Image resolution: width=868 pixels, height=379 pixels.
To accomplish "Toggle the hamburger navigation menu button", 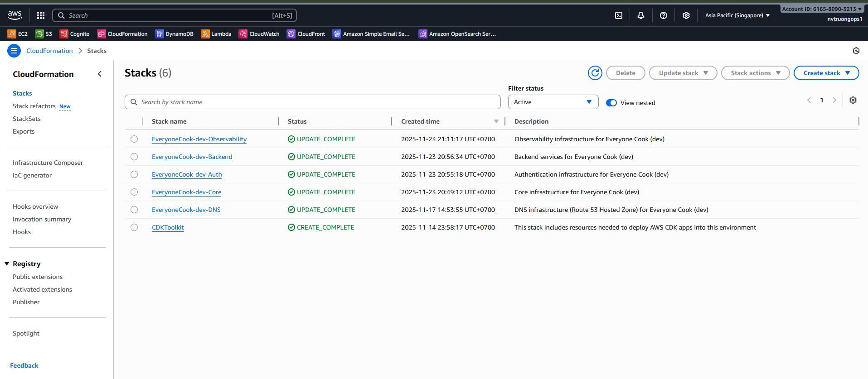I will [14, 51].
